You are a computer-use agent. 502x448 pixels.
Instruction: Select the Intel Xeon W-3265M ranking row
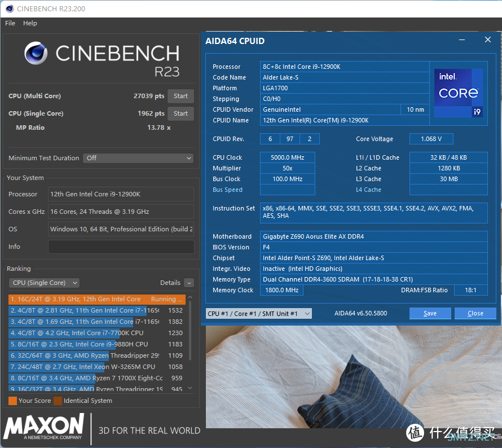pos(96,367)
